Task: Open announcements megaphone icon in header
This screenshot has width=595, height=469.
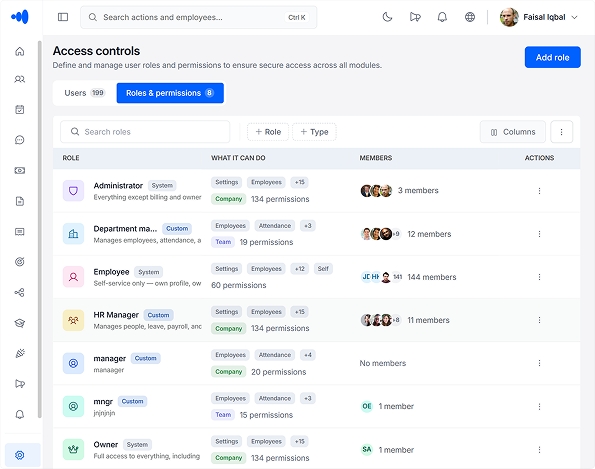Action: (415, 17)
